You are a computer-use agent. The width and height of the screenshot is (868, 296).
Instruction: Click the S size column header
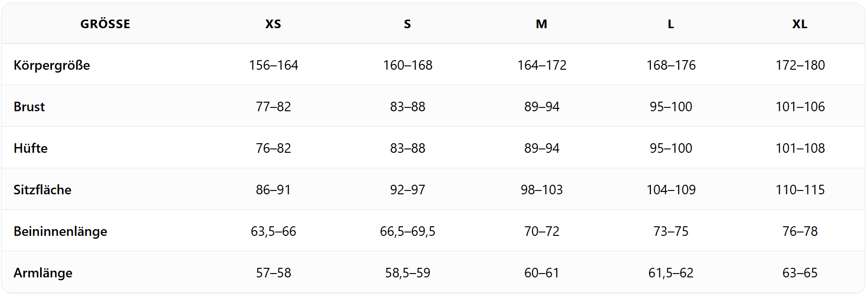tap(407, 24)
